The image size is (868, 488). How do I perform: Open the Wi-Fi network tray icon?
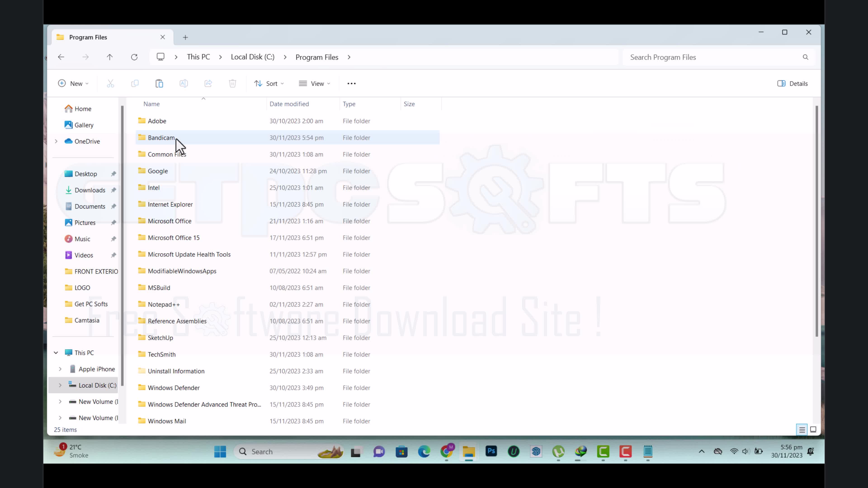tap(734, 451)
